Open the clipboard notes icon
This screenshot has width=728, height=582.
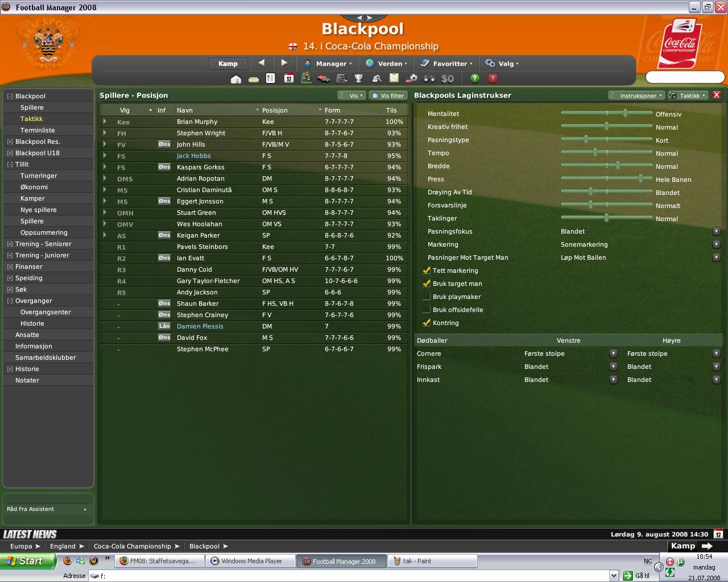[x=394, y=78]
